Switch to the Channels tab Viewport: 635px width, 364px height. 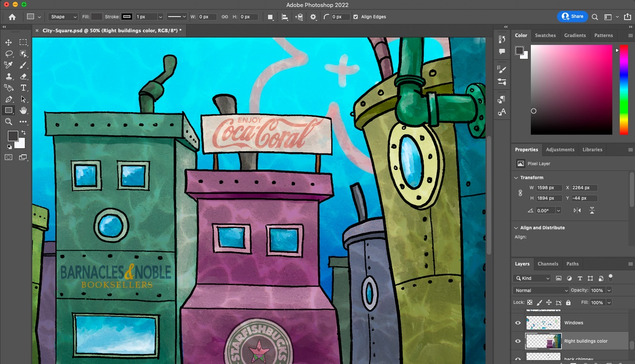coord(548,264)
